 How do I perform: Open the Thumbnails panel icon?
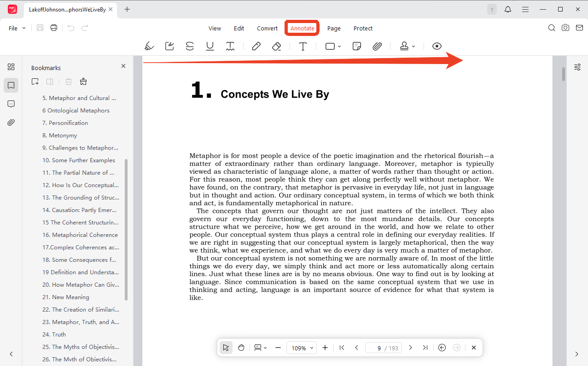pyautogui.click(x=11, y=67)
